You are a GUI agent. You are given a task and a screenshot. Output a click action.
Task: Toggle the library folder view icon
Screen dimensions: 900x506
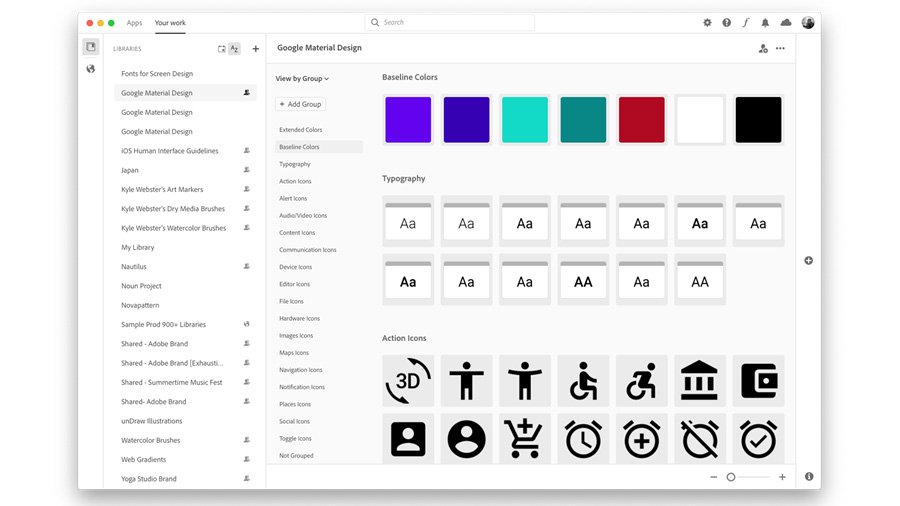pyautogui.click(x=222, y=49)
